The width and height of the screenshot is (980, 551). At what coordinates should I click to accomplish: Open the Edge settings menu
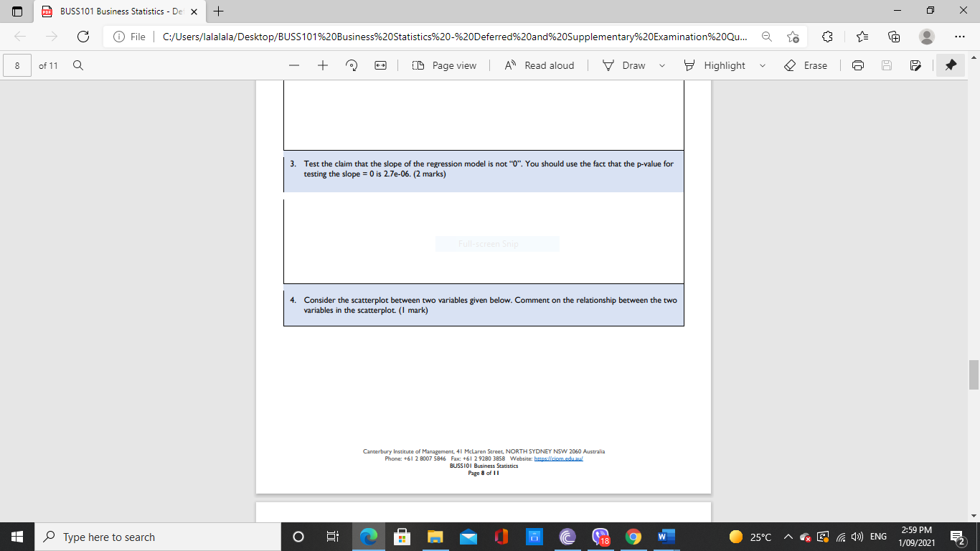coord(959,37)
